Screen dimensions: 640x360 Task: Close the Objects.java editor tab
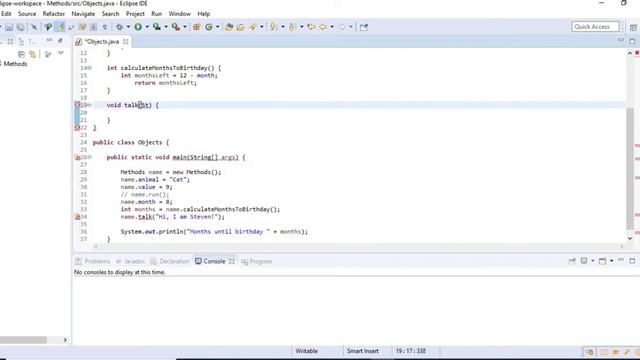point(126,42)
